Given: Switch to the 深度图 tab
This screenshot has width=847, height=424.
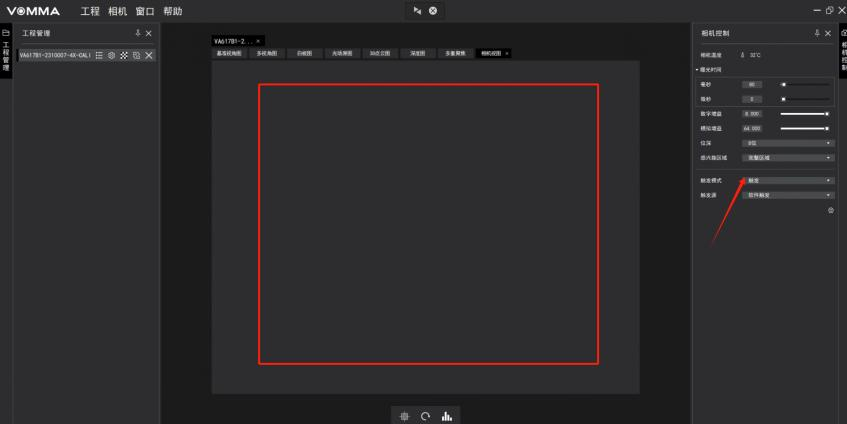Looking at the screenshot, I should [417, 53].
